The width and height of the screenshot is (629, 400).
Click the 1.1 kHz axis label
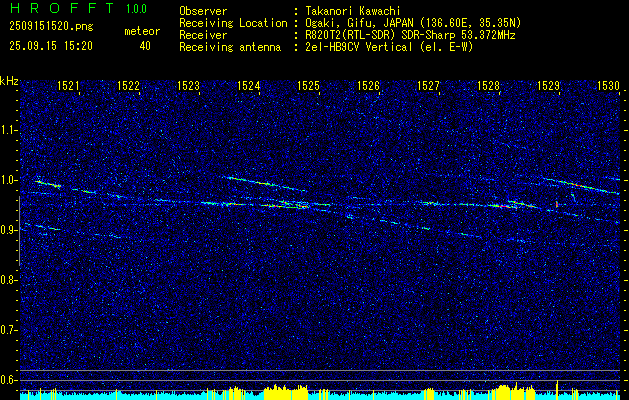tap(8, 130)
